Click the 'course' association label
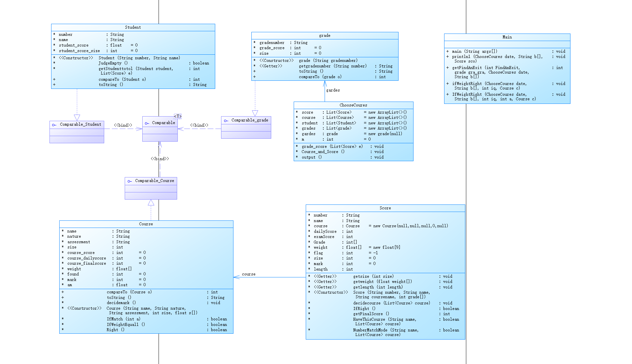 pyautogui.click(x=248, y=274)
